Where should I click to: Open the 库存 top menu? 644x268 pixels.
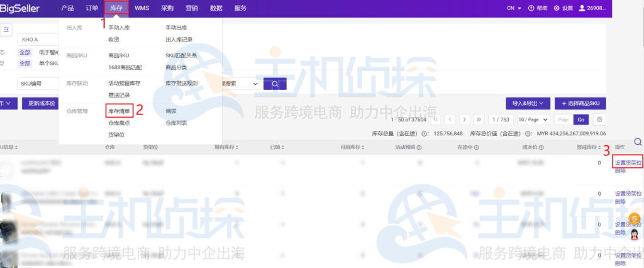pyautogui.click(x=116, y=8)
